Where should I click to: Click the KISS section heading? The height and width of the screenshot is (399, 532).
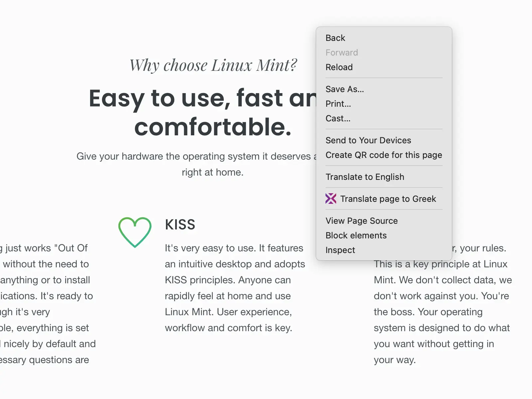pos(180,225)
